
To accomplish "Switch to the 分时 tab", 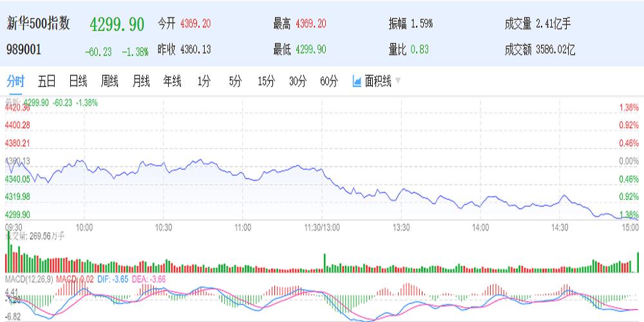I will 15,81.
